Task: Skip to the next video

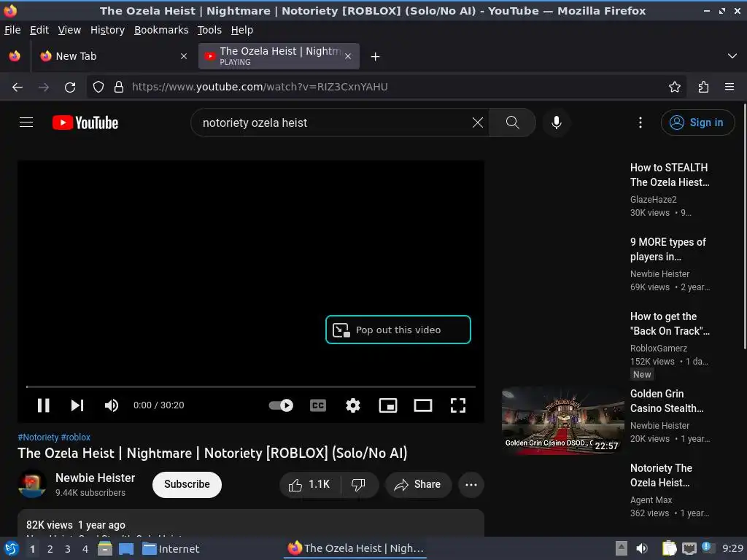Action: click(77, 405)
